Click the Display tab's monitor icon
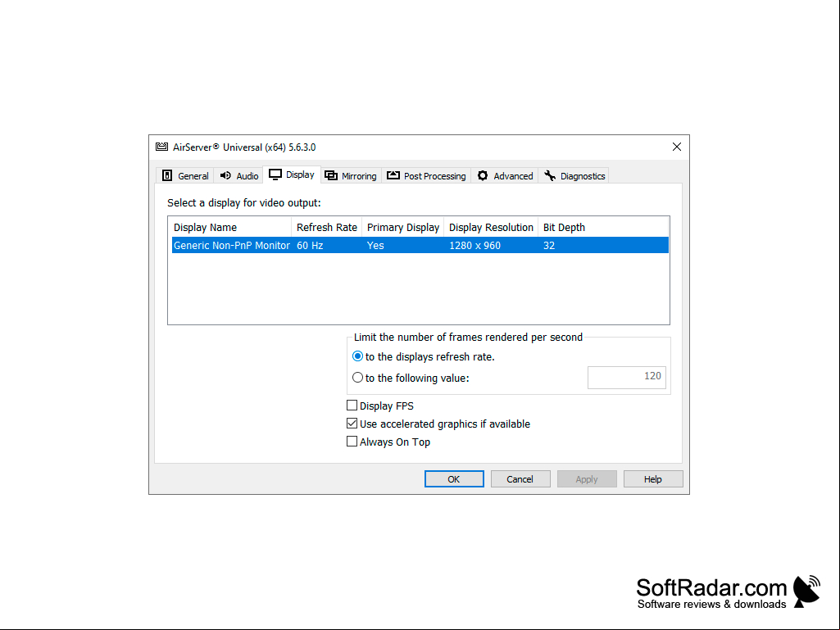This screenshot has height=630, width=840. coord(275,174)
